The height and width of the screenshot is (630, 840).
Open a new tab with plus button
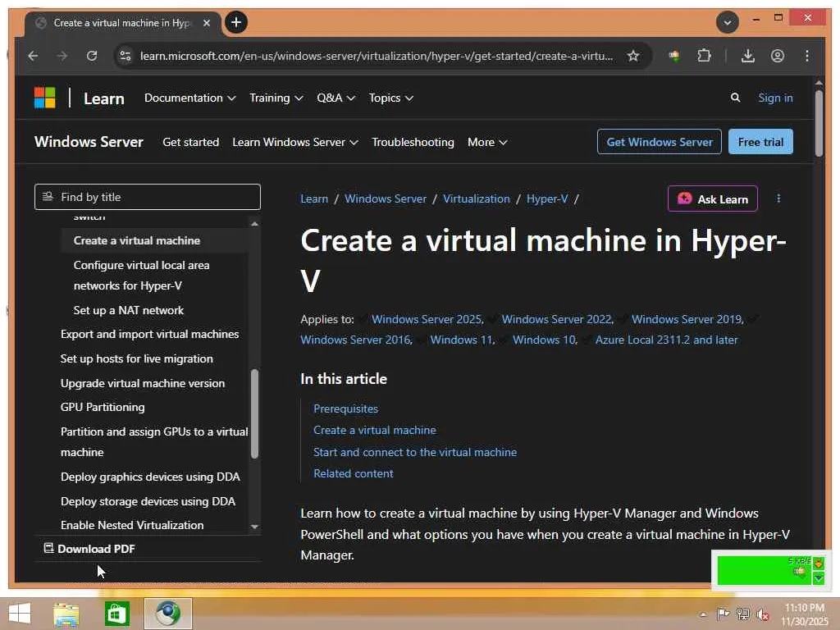236,22
